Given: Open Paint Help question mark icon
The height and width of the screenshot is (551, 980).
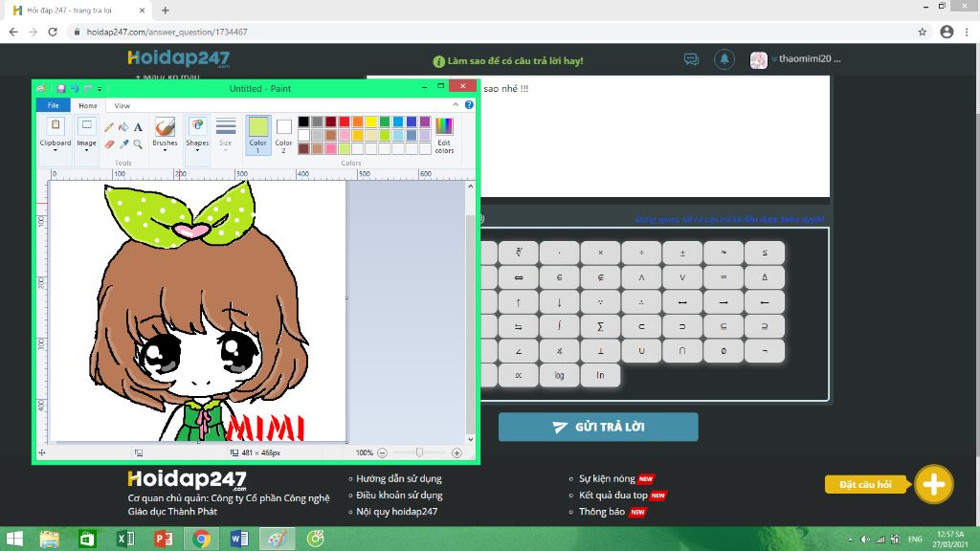Looking at the screenshot, I should [x=469, y=105].
